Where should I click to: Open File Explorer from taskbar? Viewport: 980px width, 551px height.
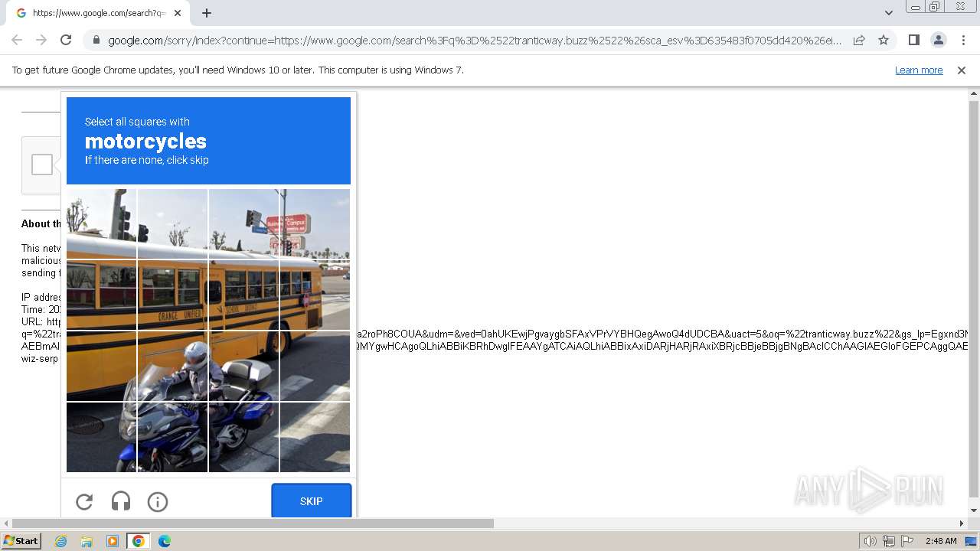(x=87, y=541)
